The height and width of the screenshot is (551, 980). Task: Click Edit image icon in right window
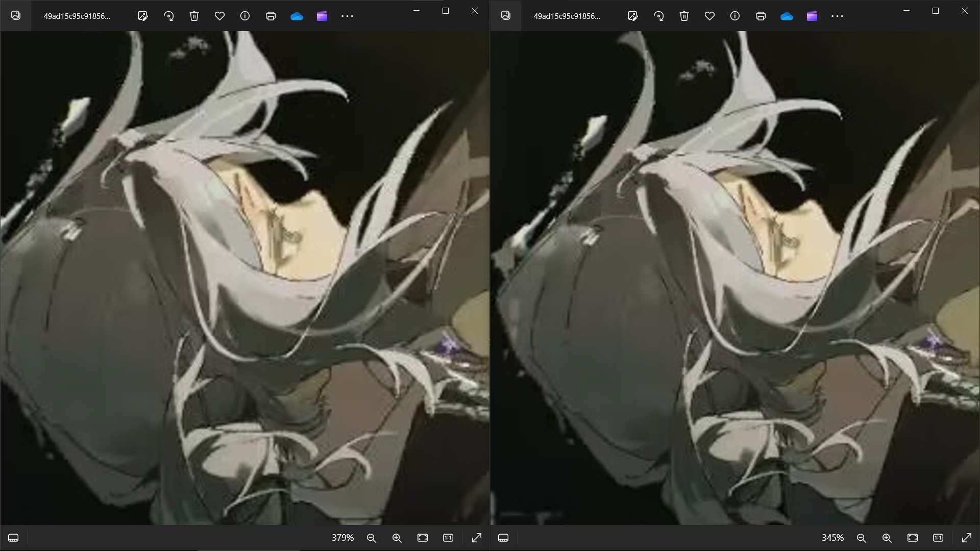click(633, 16)
